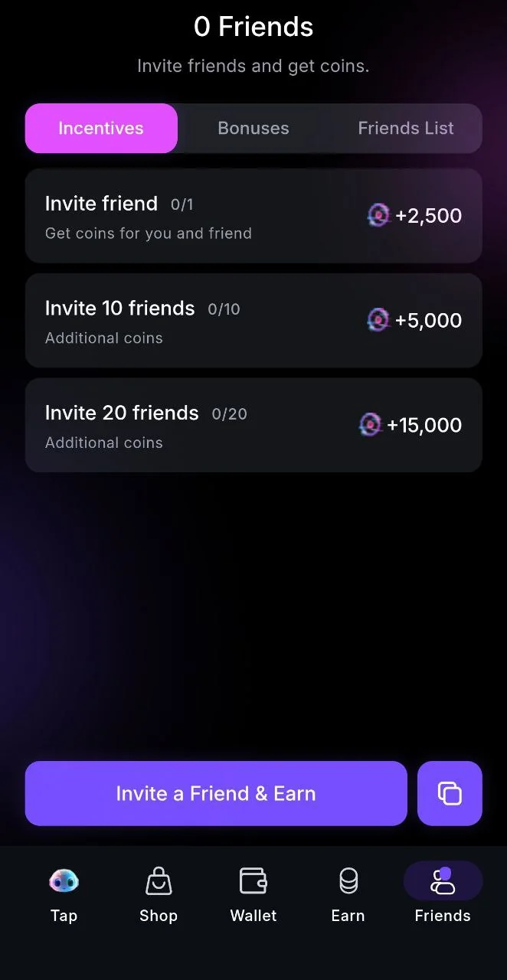Screen dimensions: 507x980
Task: Switch to the Friends List tab
Action: (406, 129)
